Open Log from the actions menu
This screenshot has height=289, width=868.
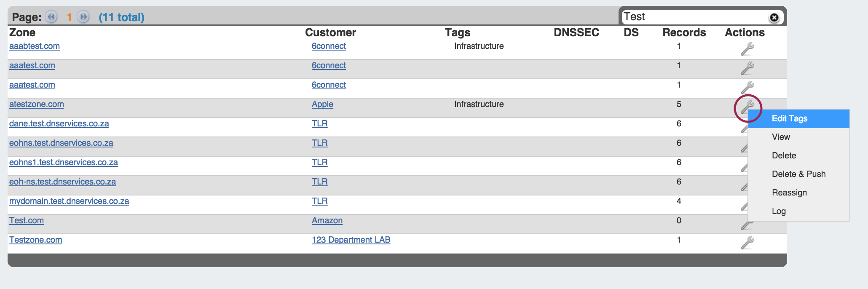[779, 211]
